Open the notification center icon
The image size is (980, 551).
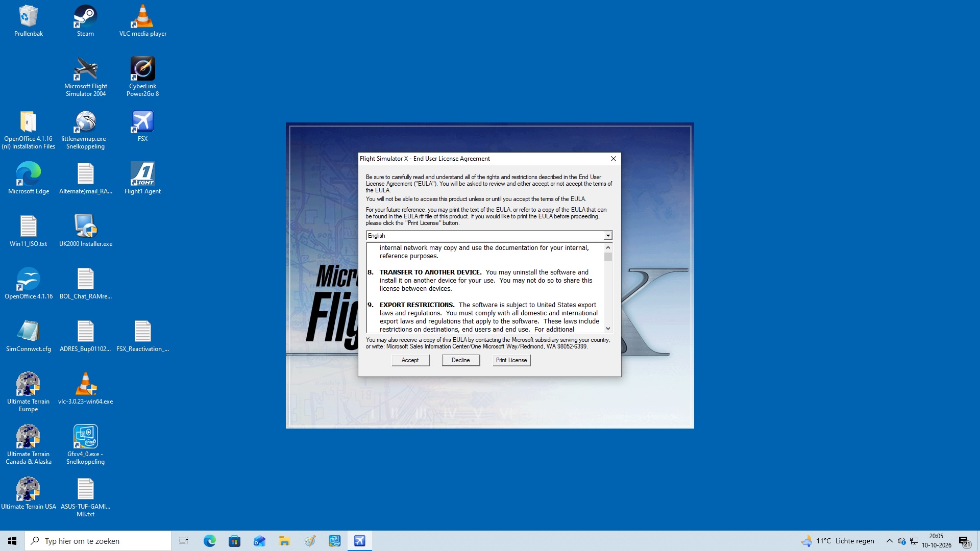click(964, 541)
